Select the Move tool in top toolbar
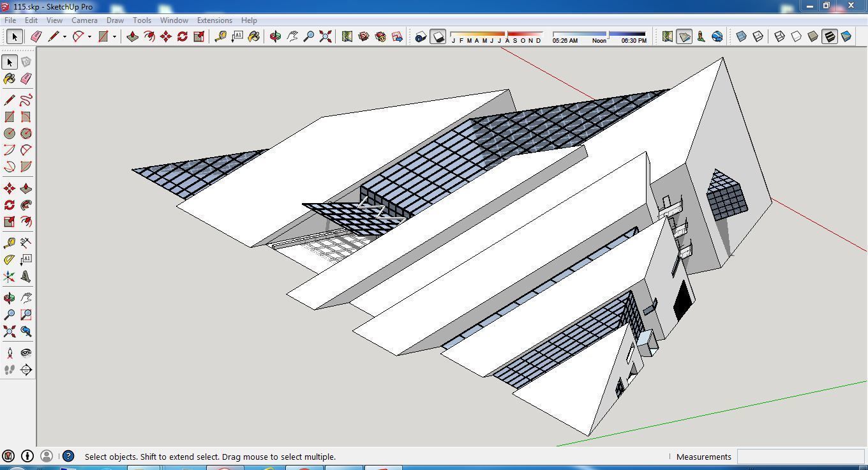The height and width of the screenshot is (470, 868). tap(165, 36)
